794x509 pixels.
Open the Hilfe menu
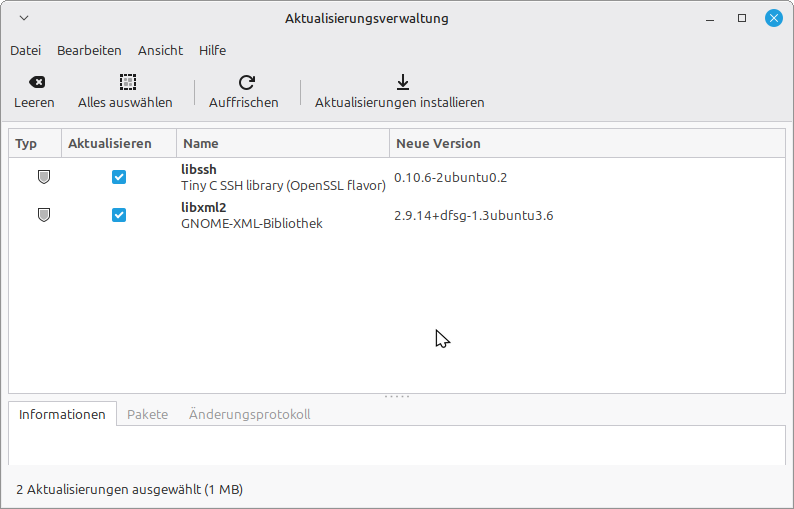tap(212, 50)
